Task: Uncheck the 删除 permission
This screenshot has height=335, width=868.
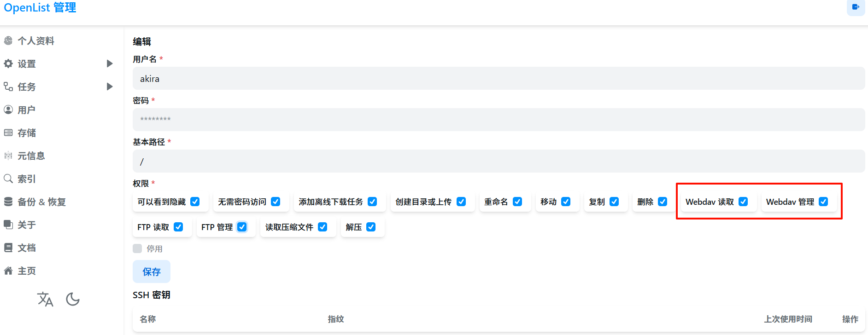Action: coord(663,202)
